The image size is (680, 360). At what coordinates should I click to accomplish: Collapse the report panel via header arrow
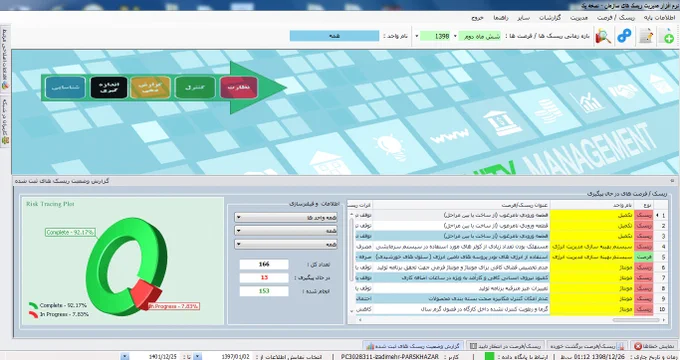point(672,180)
